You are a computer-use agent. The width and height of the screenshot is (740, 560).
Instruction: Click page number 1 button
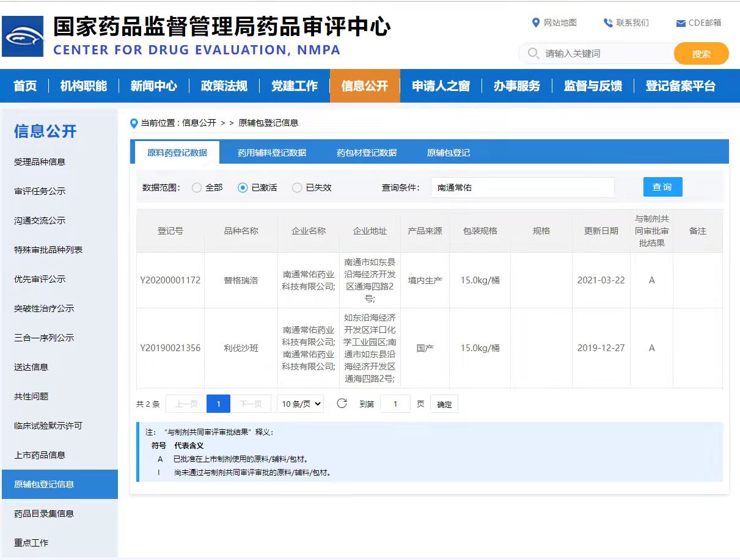(219, 404)
